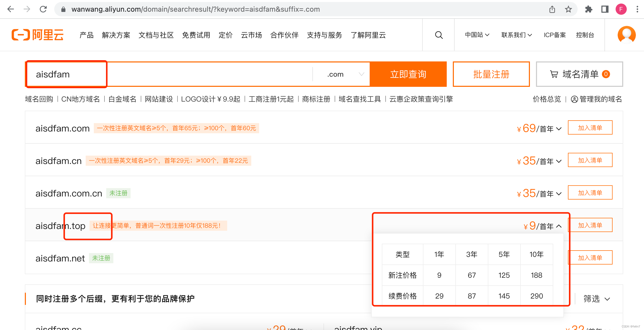Go back using the browser back arrow
The width and height of the screenshot is (644, 330).
tap(11, 9)
